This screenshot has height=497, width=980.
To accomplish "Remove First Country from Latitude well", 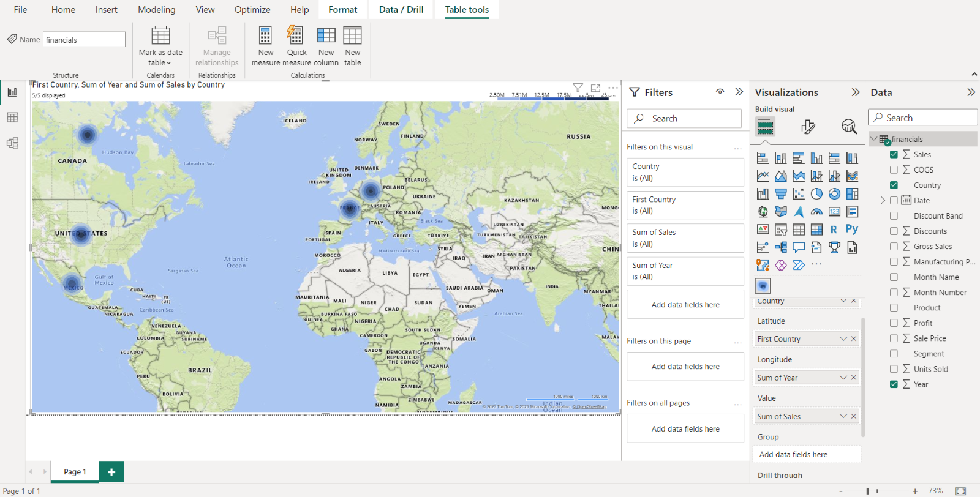I will click(854, 339).
